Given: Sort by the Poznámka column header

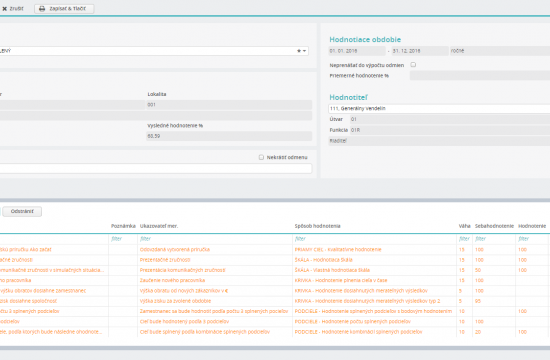Looking at the screenshot, I should coord(123,226).
